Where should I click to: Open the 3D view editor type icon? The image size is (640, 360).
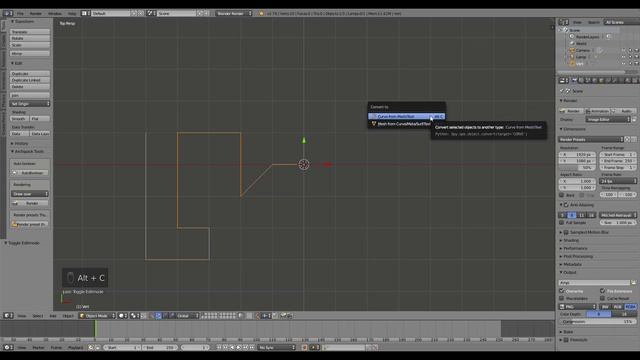8,316
